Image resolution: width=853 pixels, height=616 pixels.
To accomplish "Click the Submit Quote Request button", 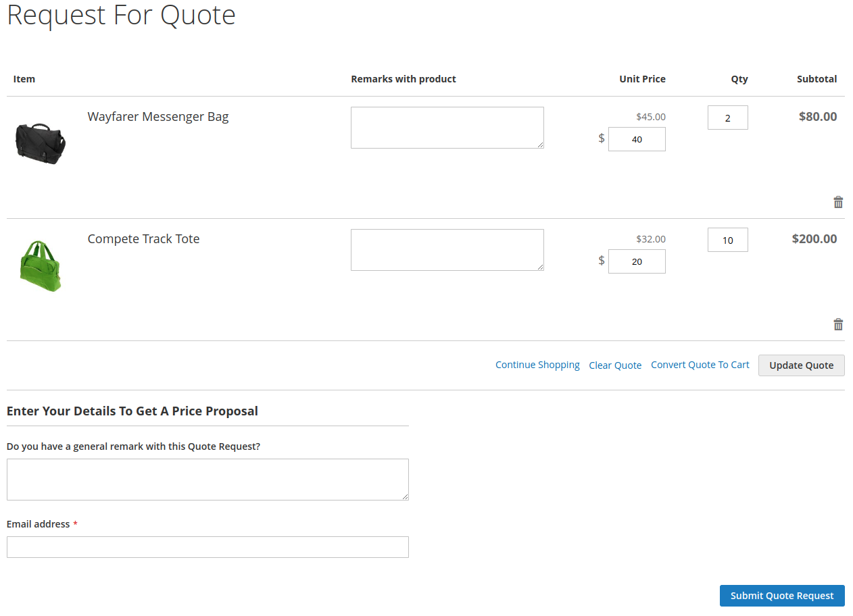I will (x=782, y=596).
